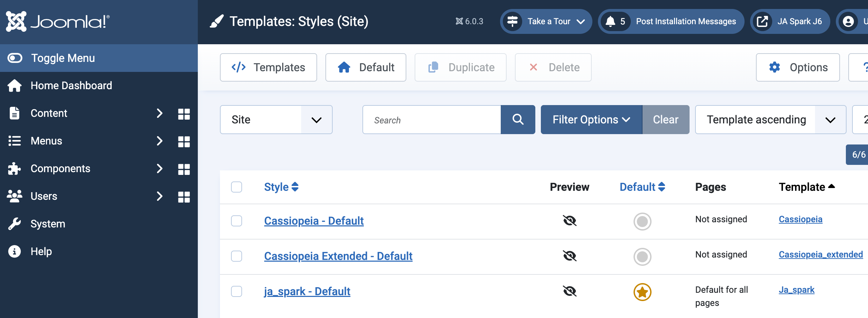The width and height of the screenshot is (868, 318).
Task: Toggle the sidebar with Toggle Menu
Action: click(x=62, y=58)
